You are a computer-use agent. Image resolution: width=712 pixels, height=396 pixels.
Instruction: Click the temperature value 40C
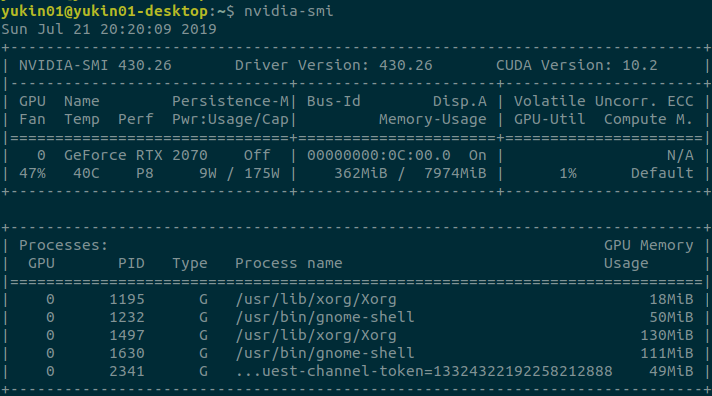point(86,173)
